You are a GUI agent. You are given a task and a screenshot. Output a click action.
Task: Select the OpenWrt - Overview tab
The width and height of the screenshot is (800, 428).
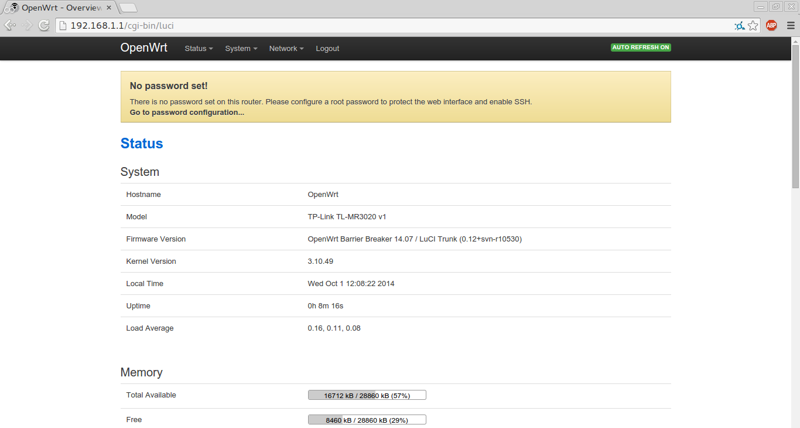pos(61,8)
